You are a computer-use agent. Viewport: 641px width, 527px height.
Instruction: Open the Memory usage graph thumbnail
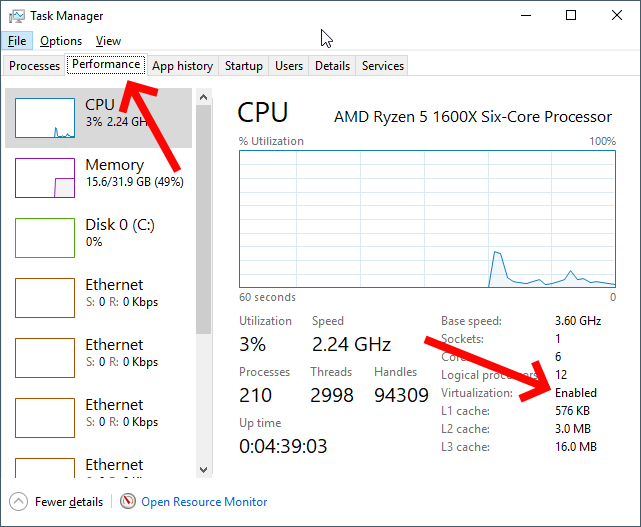[x=45, y=178]
